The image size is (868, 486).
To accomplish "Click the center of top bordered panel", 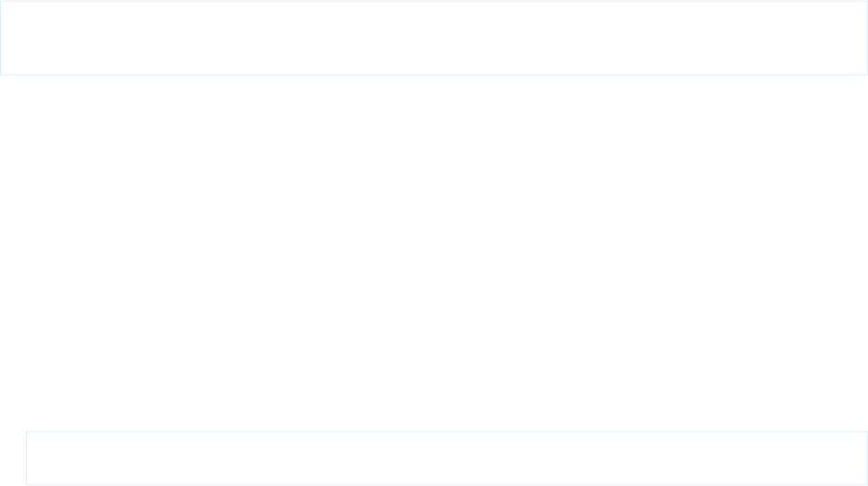I will point(434,37).
